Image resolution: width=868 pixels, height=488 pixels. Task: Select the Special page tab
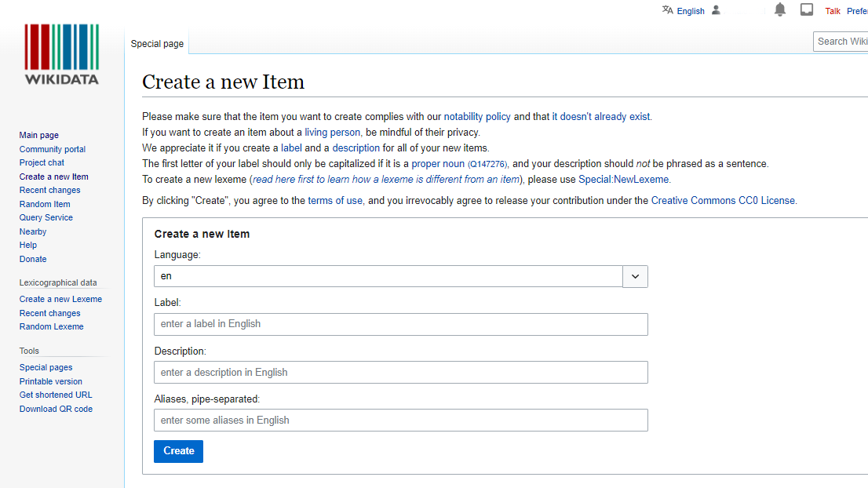[157, 44]
